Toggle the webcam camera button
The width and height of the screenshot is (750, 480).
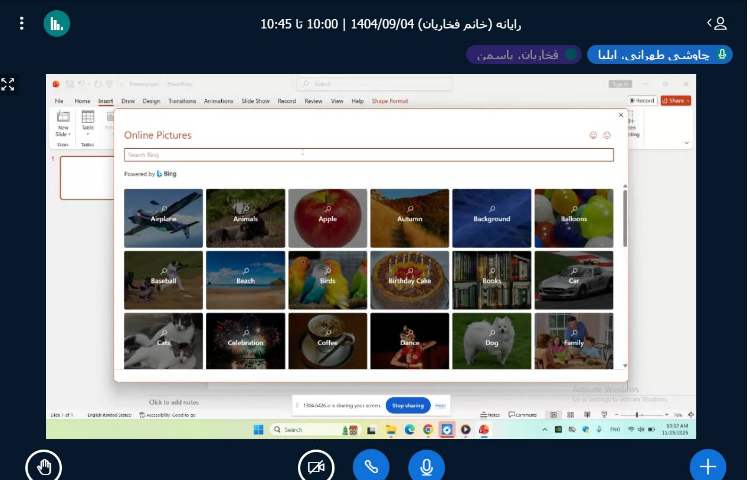(316, 466)
